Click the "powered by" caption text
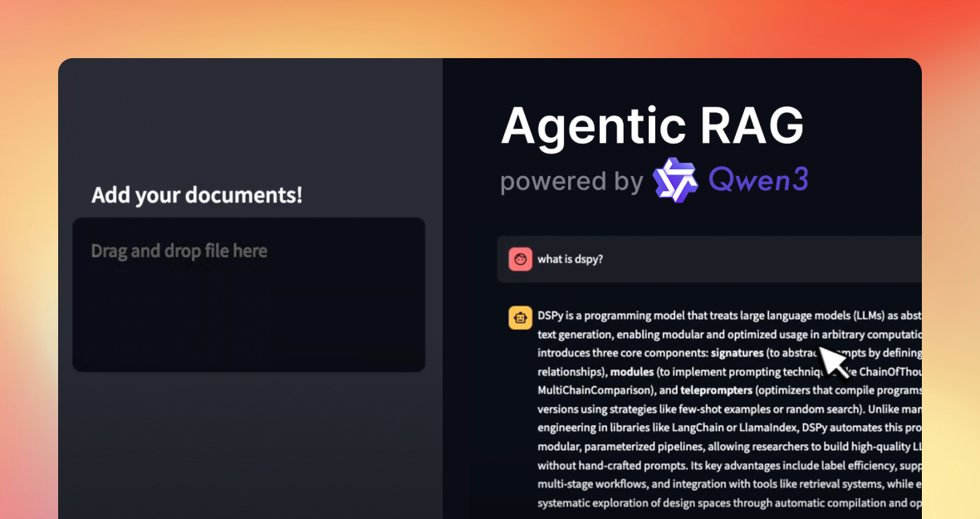The image size is (980, 519). pyautogui.click(x=571, y=181)
